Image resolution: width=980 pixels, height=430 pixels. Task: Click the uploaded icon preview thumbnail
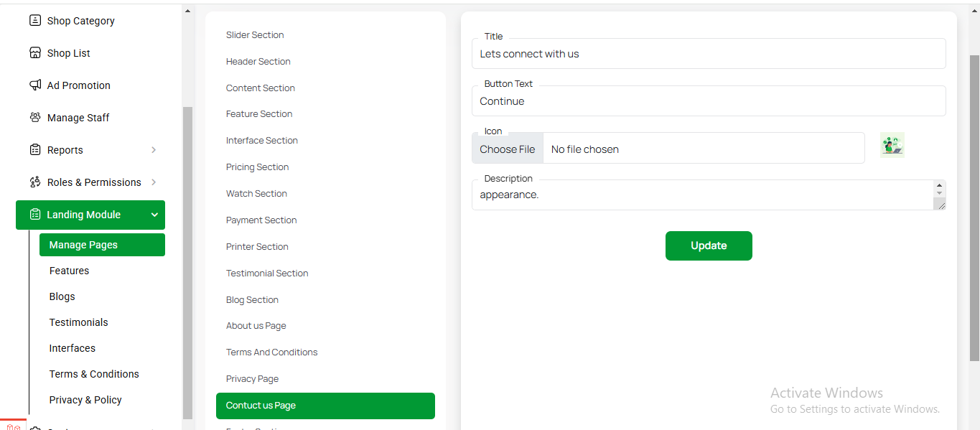coord(892,146)
